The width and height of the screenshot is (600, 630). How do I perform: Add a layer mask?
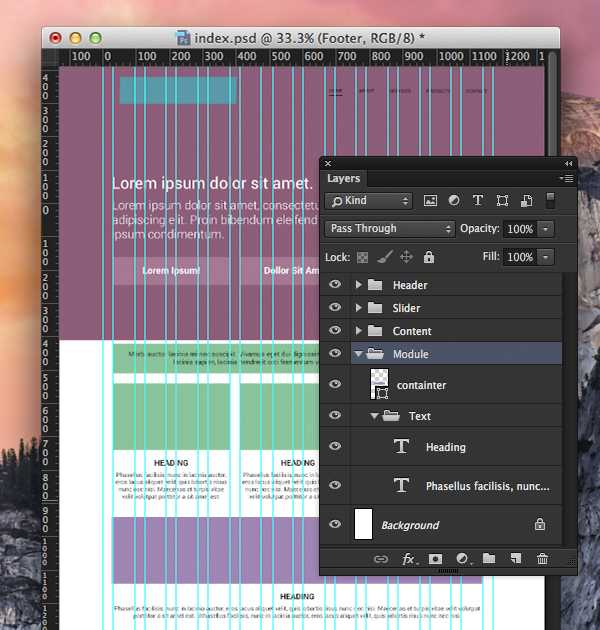pyautogui.click(x=435, y=559)
